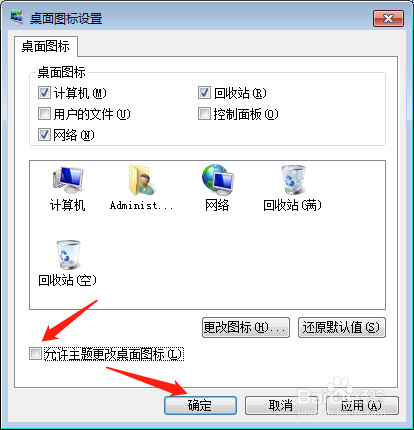The image size is (414, 430).
Task: Select the 回收站(空) empty recycle bin icon
Action: click(x=68, y=255)
